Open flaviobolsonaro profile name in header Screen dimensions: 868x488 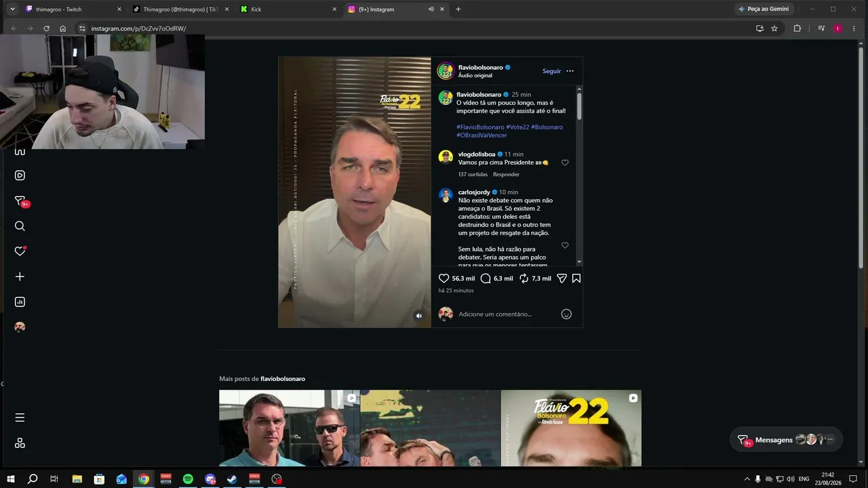(x=480, y=67)
